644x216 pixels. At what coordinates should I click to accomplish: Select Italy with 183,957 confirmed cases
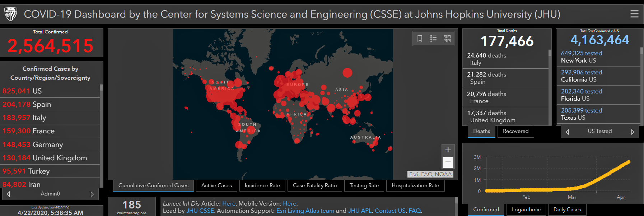tap(50, 118)
